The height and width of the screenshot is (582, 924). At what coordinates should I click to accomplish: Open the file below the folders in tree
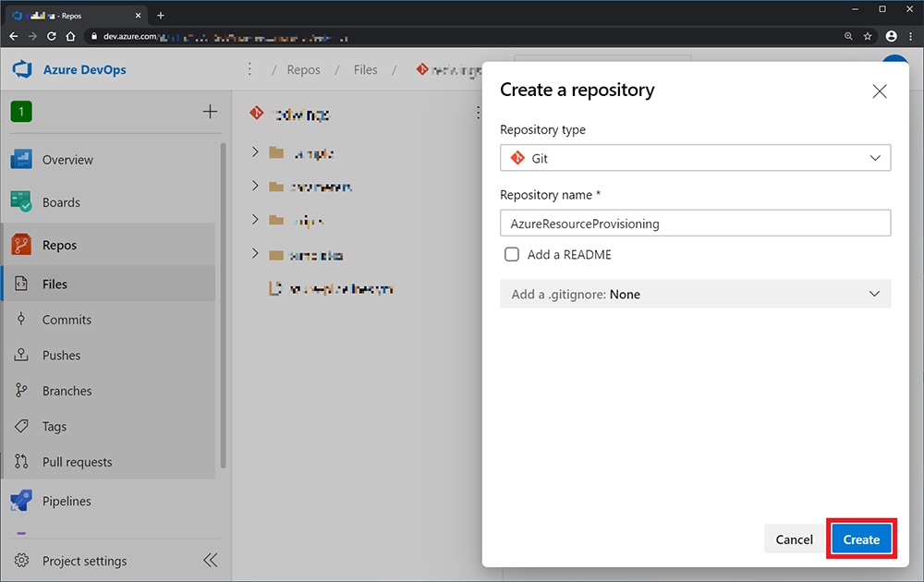tap(332, 288)
